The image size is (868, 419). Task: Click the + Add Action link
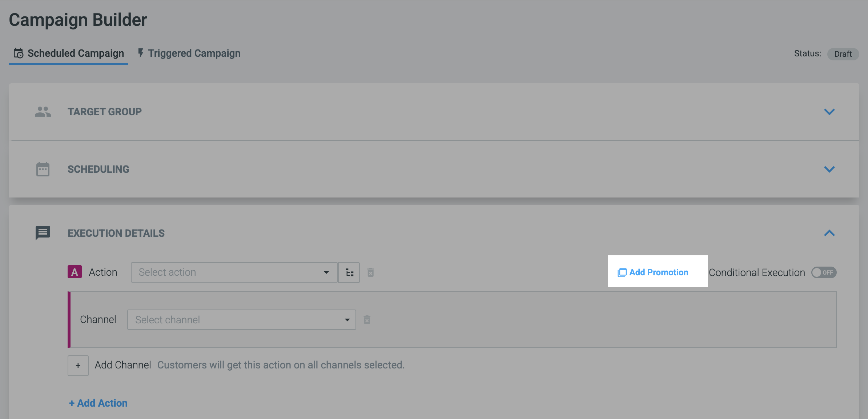(98, 403)
